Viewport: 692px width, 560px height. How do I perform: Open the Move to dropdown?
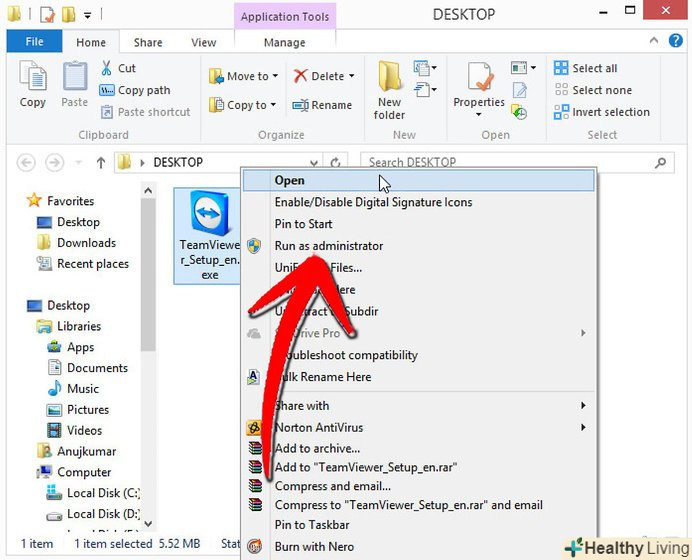[244, 76]
